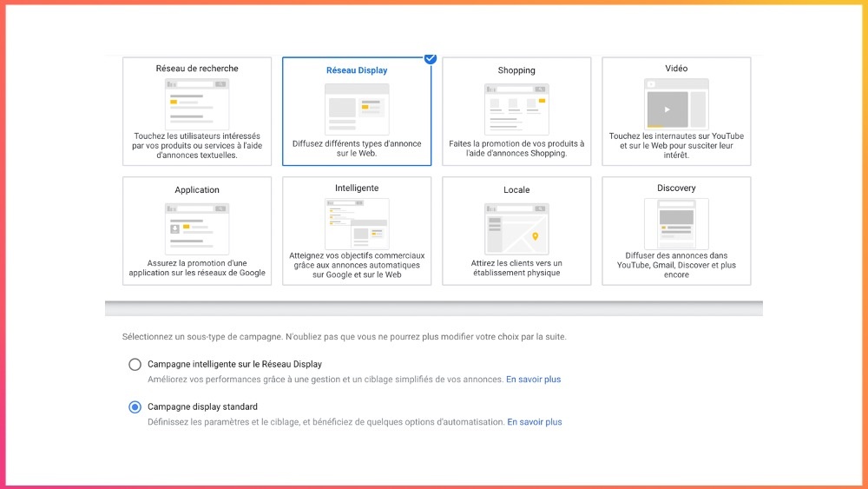
Task: Choose the Locale campaign map illustration
Action: [516, 228]
